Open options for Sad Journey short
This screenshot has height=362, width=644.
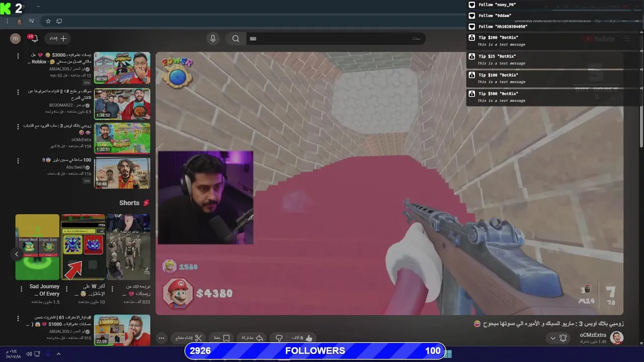(22, 288)
